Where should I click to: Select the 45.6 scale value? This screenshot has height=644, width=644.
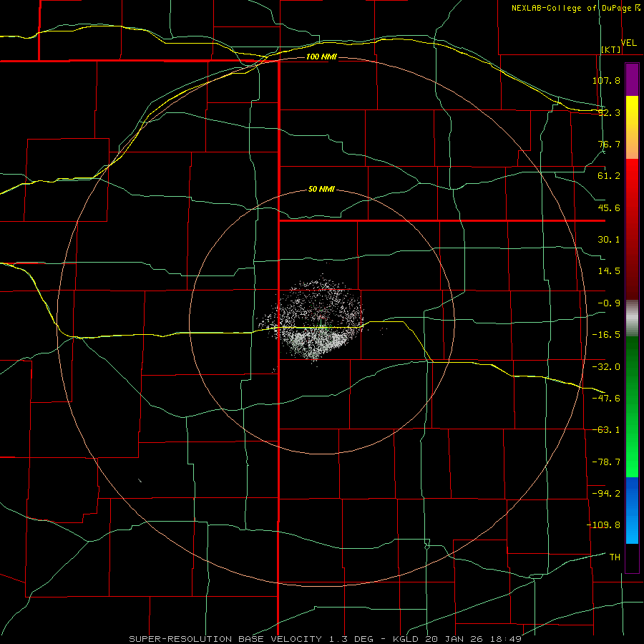pos(609,208)
